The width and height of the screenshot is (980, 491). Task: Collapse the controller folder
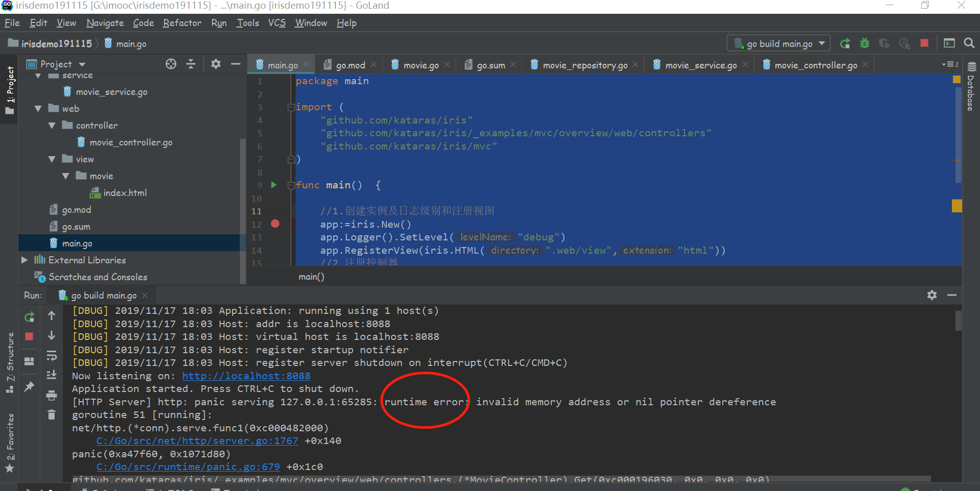click(52, 126)
